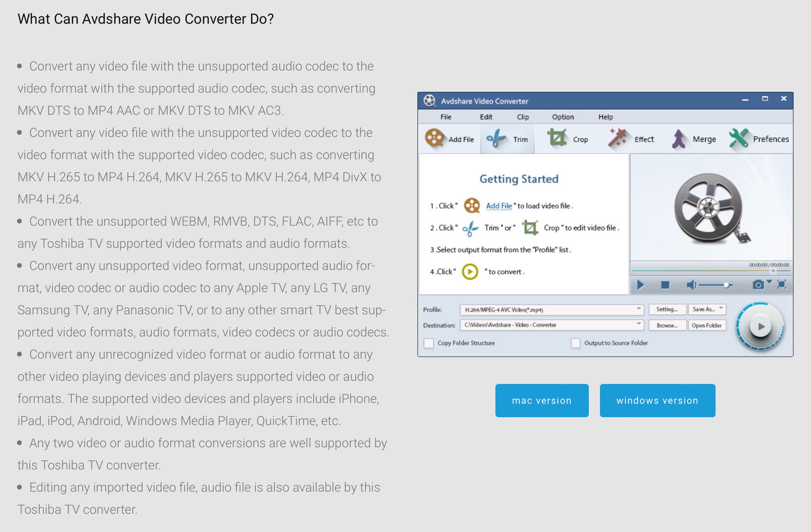Select the Crop tool icon
Image resolution: width=811 pixels, height=532 pixels.
coord(557,139)
